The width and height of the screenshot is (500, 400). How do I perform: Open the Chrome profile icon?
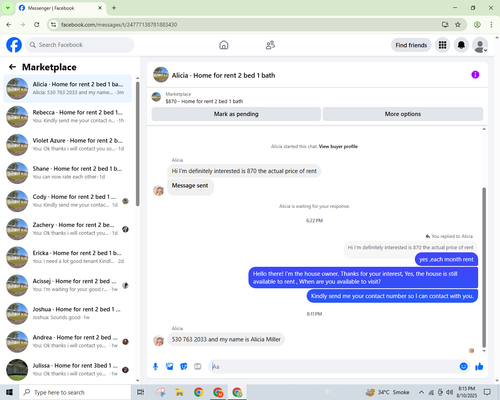click(x=477, y=25)
